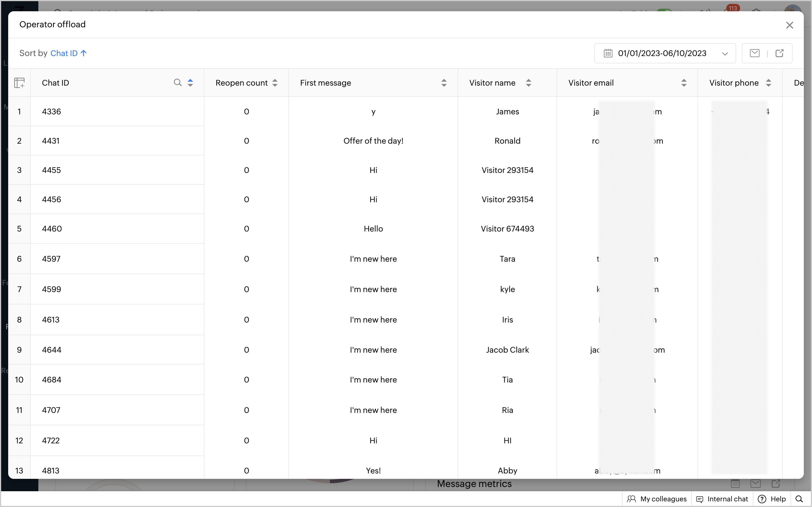Screen dimensions: 812x507
Task: Click the calendar icon in date range
Action: [x=608, y=53]
